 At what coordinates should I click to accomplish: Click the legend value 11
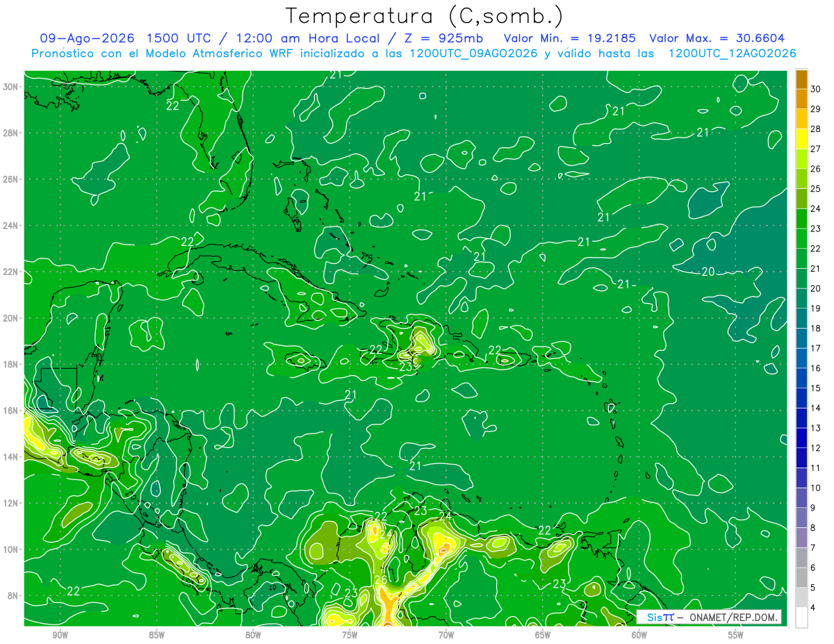tap(816, 468)
